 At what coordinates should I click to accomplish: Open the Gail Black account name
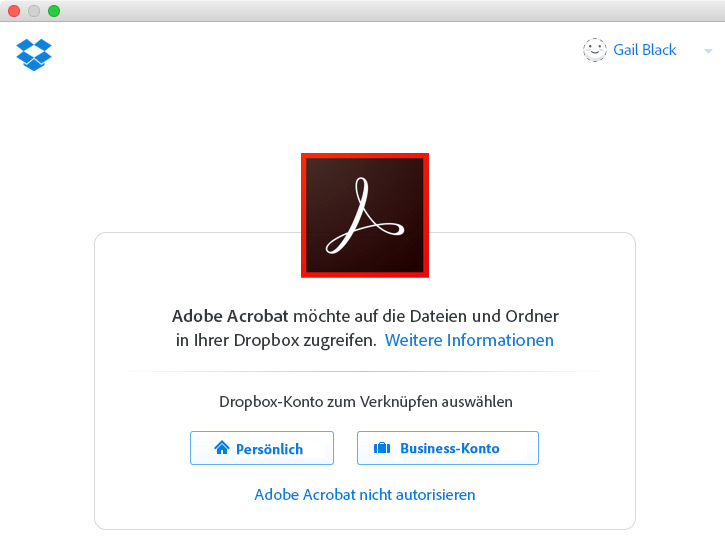tap(645, 50)
